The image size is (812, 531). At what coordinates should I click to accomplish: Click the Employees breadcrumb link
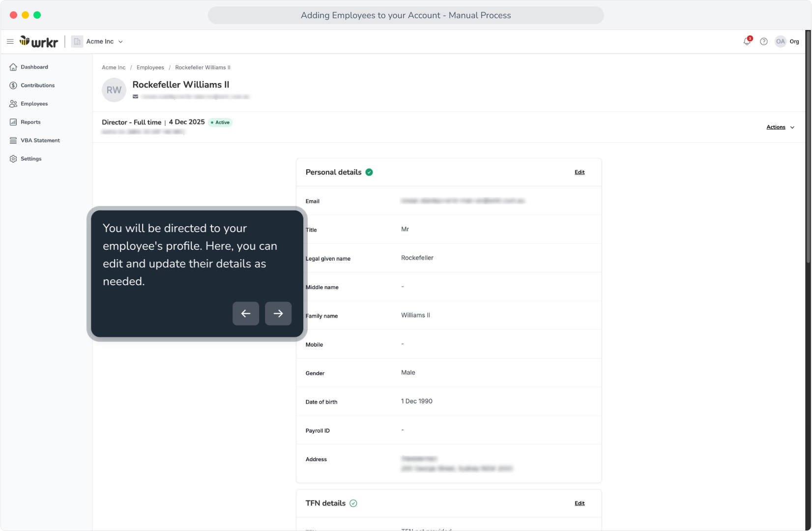(x=150, y=68)
